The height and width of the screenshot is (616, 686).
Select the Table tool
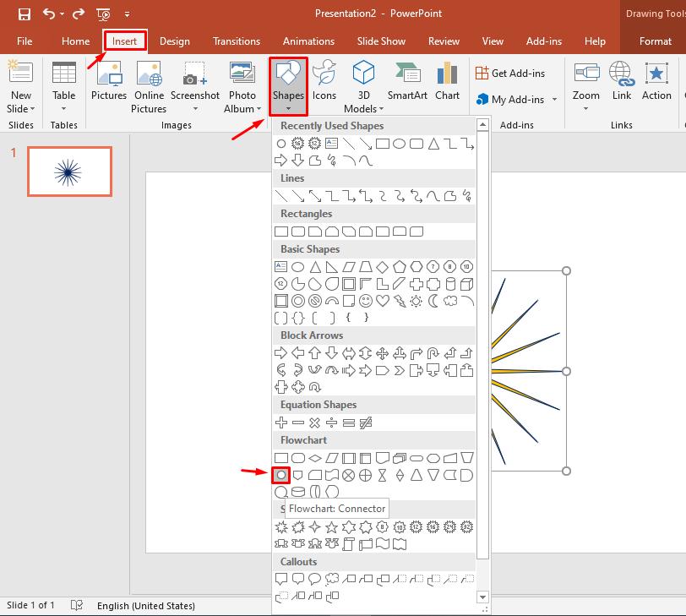pyautogui.click(x=63, y=84)
